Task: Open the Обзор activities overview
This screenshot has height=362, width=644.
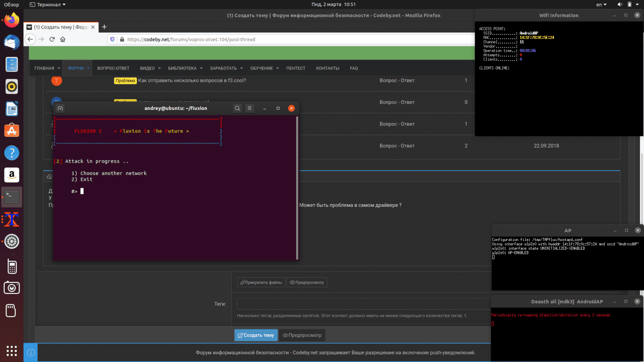Action: [x=12, y=4]
